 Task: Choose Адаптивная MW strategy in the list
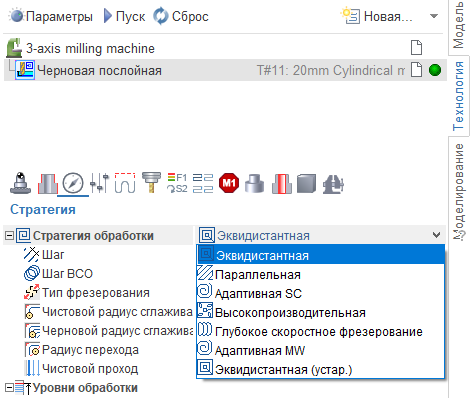[320, 350]
